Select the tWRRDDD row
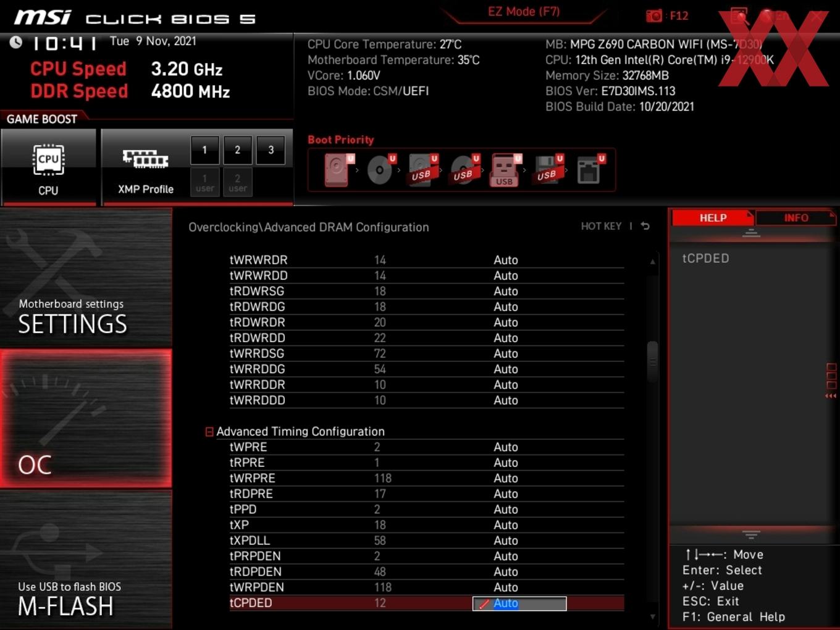 pyautogui.click(x=426, y=400)
